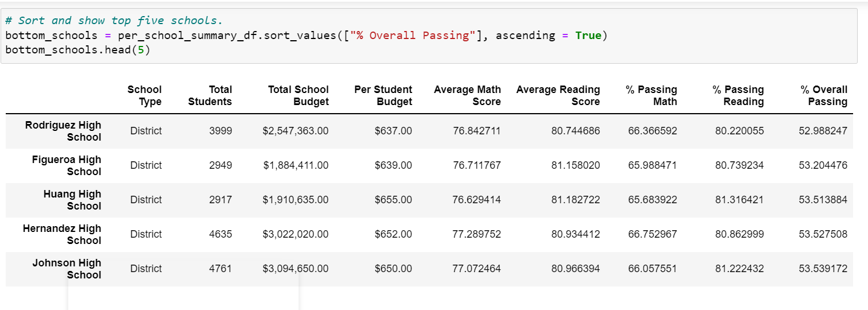Click District type in Huang row
This screenshot has width=868, height=310.
[146, 200]
